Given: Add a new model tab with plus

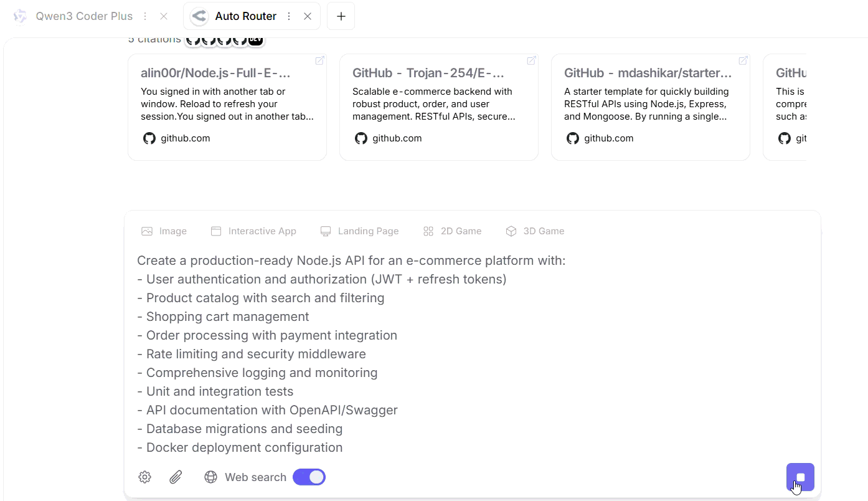Looking at the screenshot, I should click(x=341, y=16).
